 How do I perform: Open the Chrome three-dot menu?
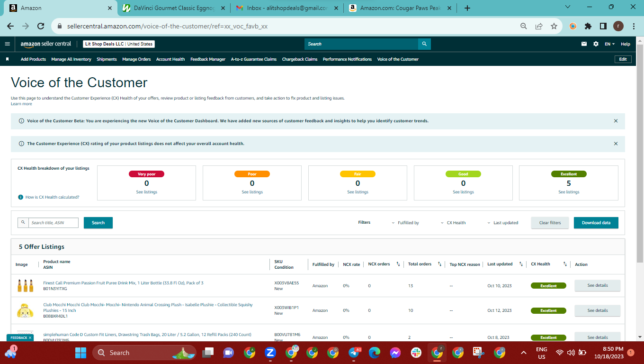click(634, 27)
